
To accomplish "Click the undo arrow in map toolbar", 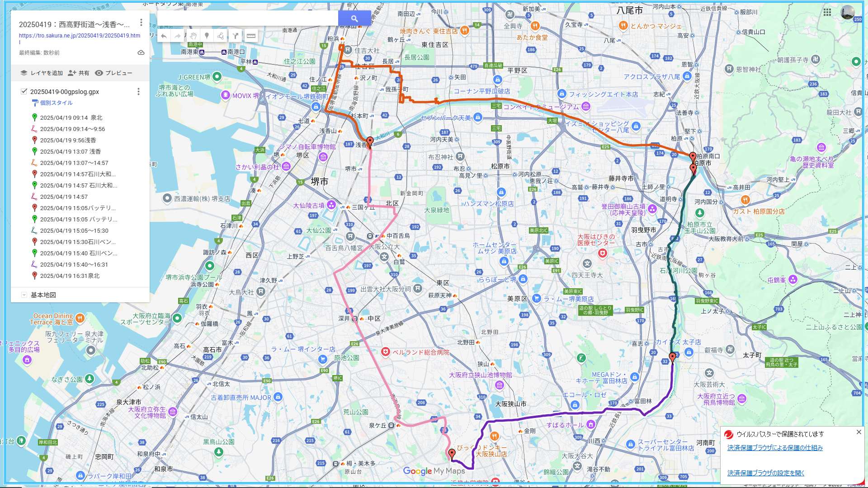I will pos(164,36).
